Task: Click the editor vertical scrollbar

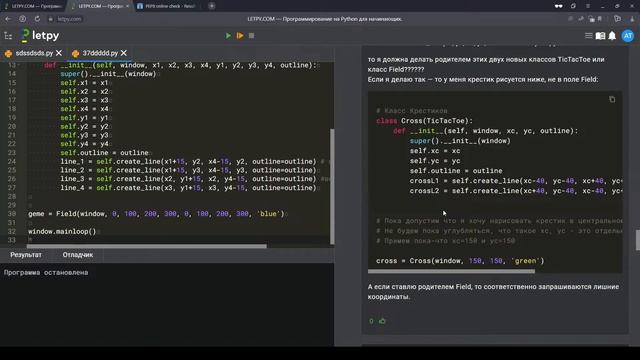Action: pyautogui.click(x=332, y=186)
